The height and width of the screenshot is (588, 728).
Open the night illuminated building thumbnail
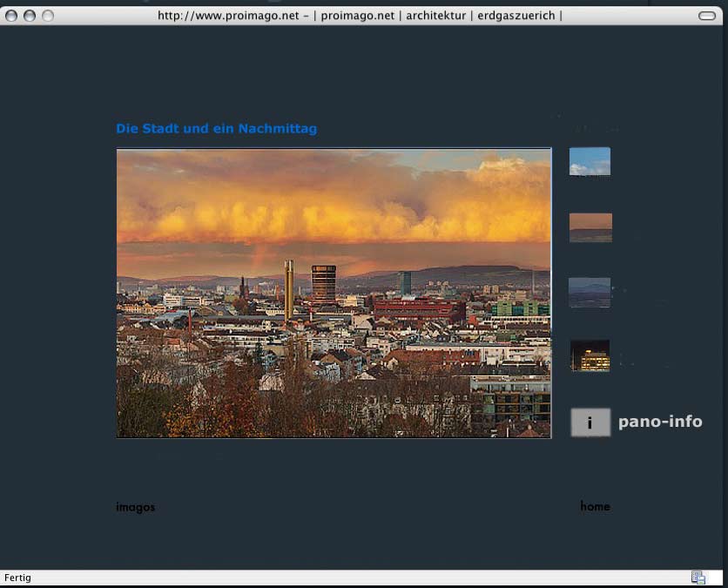pos(590,355)
